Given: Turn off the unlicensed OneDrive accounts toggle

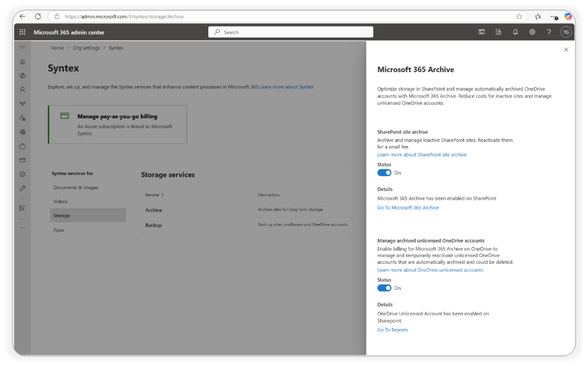Looking at the screenshot, I should pyautogui.click(x=384, y=288).
